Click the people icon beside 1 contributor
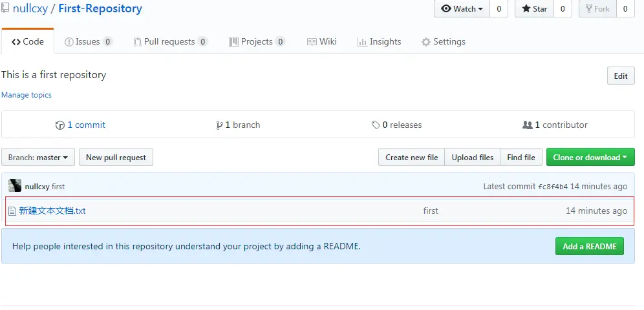The height and width of the screenshot is (310, 644). [x=528, y=125]
